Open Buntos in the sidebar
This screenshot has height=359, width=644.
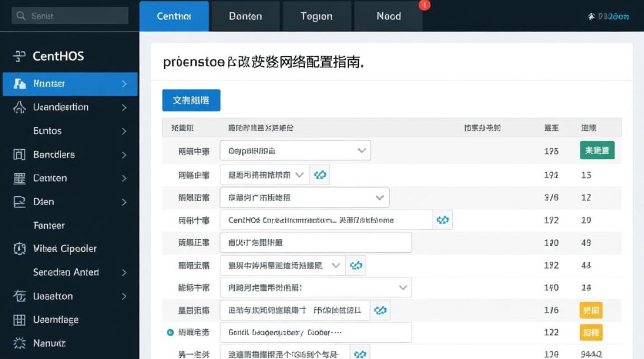47,131
